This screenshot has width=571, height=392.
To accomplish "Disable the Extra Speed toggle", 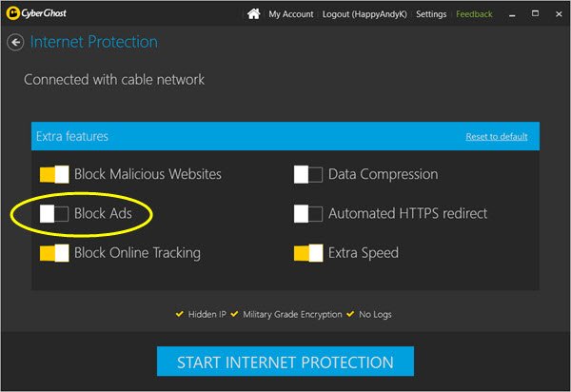I will (x=308, y=253).
